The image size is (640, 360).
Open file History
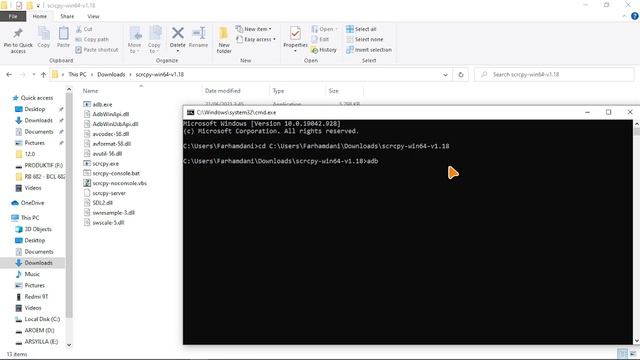click(324, 50)
